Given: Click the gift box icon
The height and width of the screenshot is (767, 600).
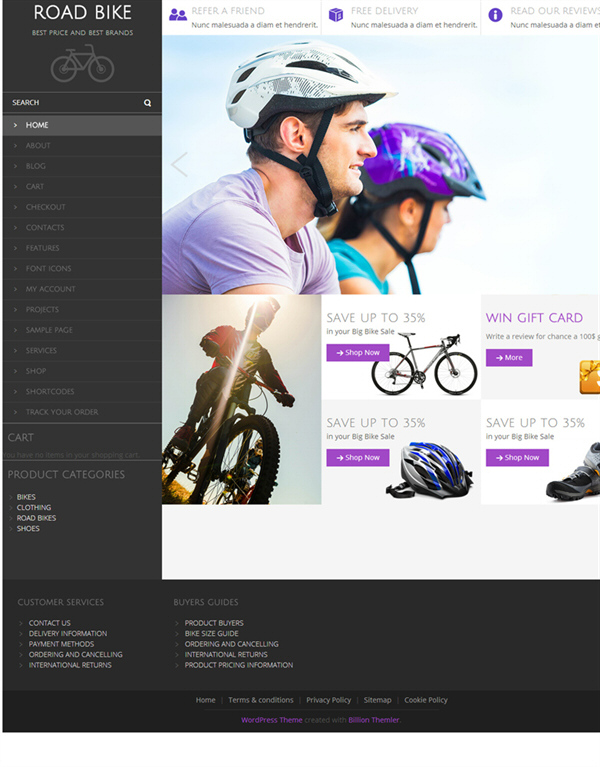Looking at the screenshot, I should pos(589,377).
